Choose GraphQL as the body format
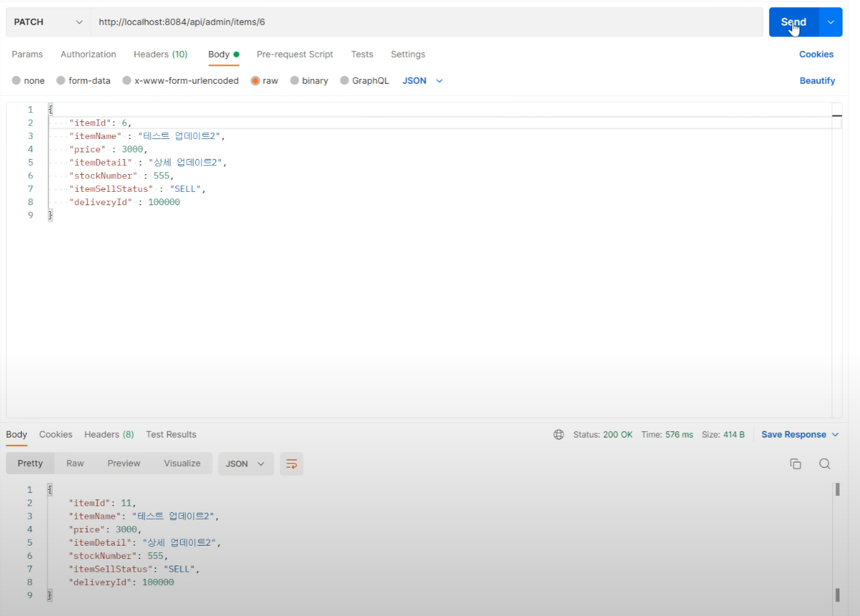Viewport: 860px width, 616px height. [x=364, y=80]
